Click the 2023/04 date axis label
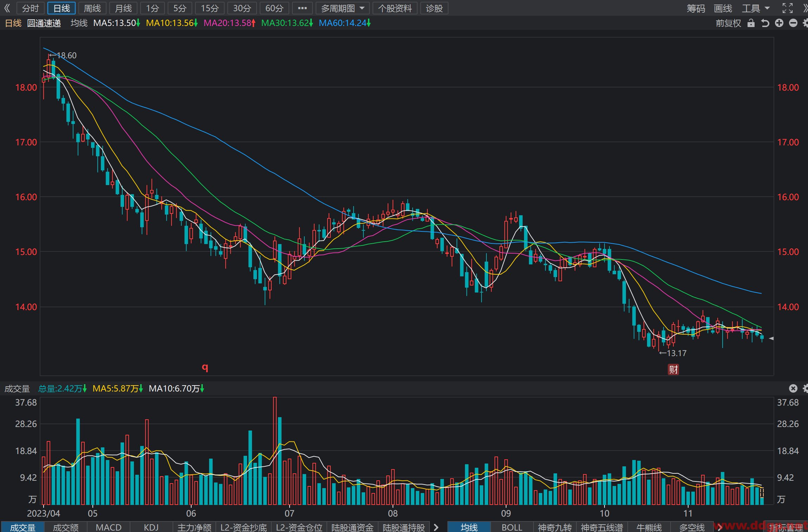 (44, 513)
